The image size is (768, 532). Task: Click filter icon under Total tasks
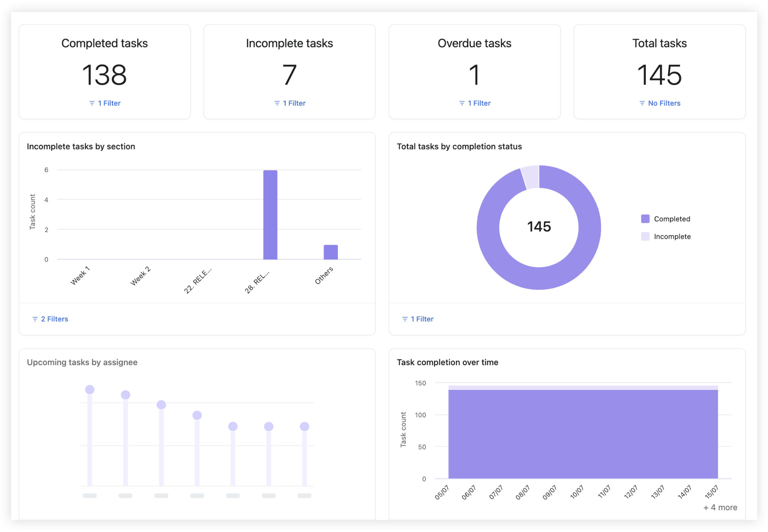click(x=642, y=103)
